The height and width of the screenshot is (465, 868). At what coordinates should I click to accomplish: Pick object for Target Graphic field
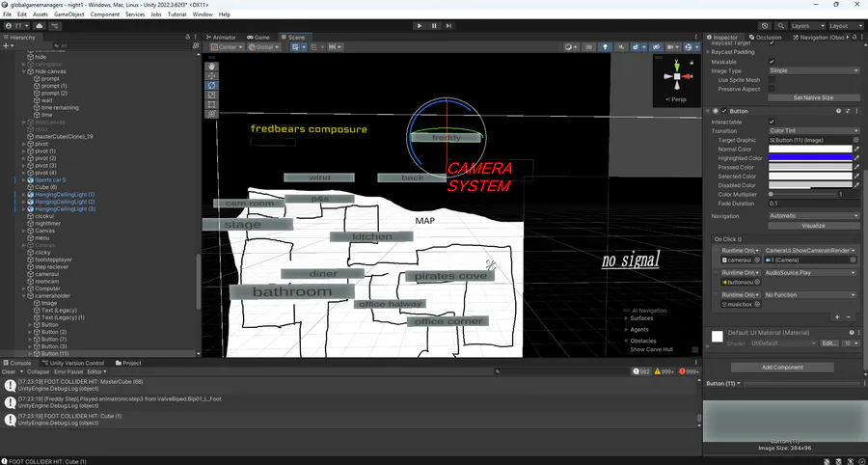855,140
